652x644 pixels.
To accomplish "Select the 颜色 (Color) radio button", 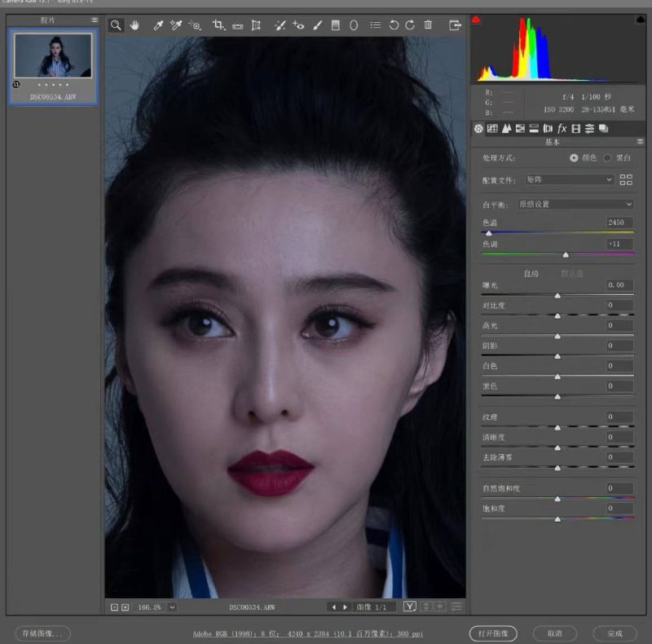I will click(x=575, y=157).
